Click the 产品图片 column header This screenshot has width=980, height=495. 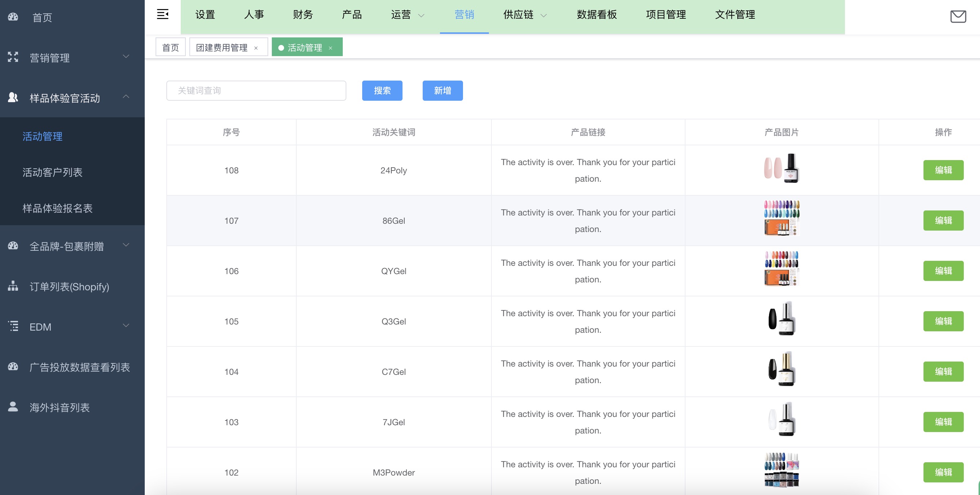pos(782,132)
